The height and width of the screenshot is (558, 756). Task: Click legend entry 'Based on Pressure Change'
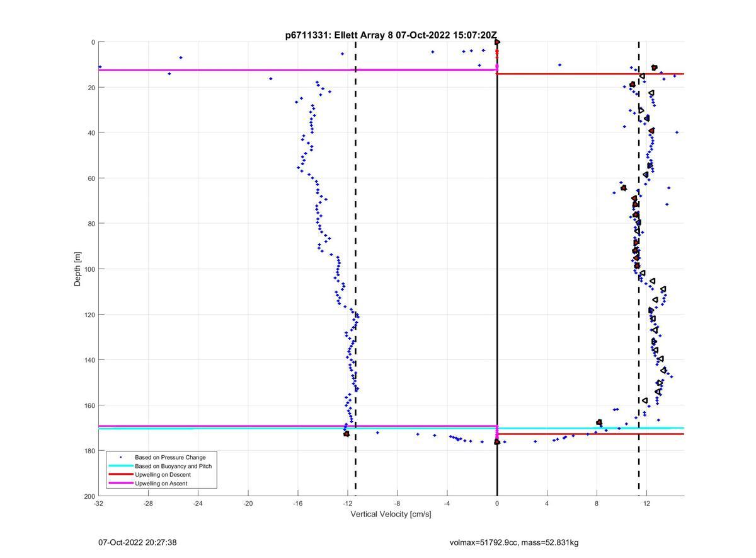(170, 457)
